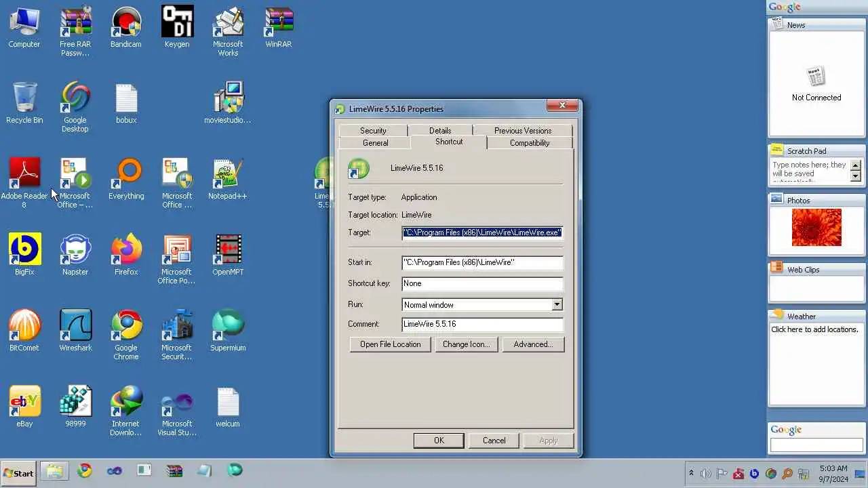Select the Google Desktop shortcut icon
Screen dimensions: 868x488
75,108
